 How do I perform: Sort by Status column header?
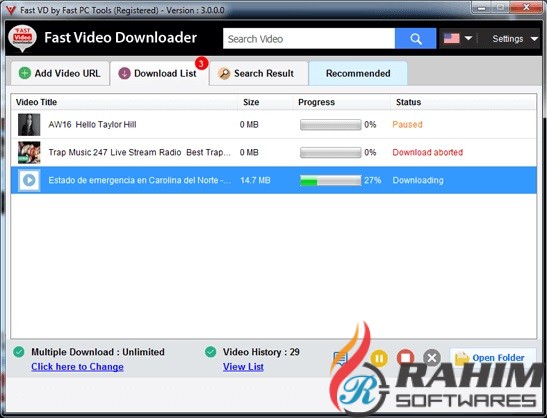[x=408, y=102]
